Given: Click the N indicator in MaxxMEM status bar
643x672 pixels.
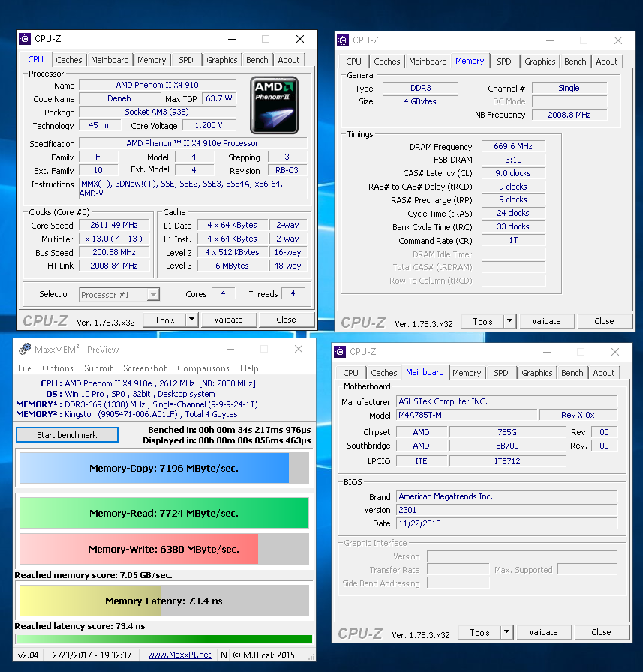Looking at the screenshot, I should coord(224,655).
